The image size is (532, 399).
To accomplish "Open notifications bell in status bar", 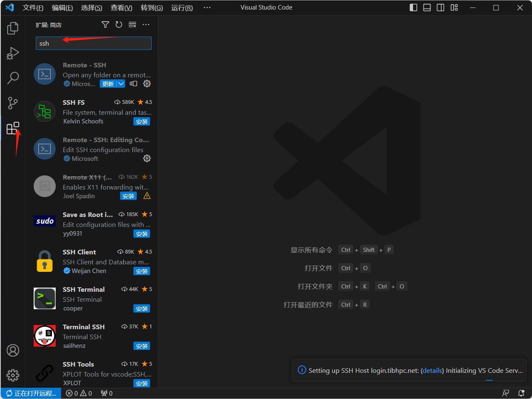I will pos(521,393).
